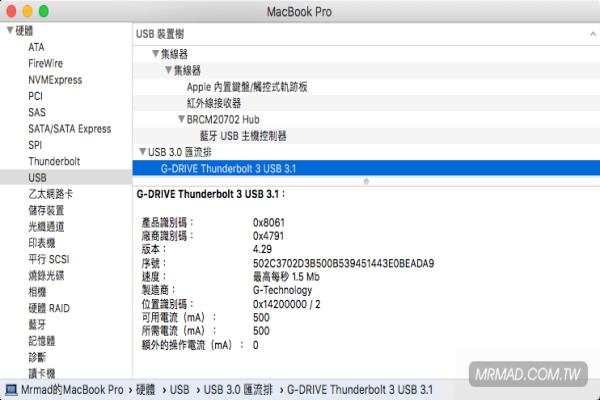Select SPI in the sidebar
This screenshot has height=400, width=600.
point(35,145)
